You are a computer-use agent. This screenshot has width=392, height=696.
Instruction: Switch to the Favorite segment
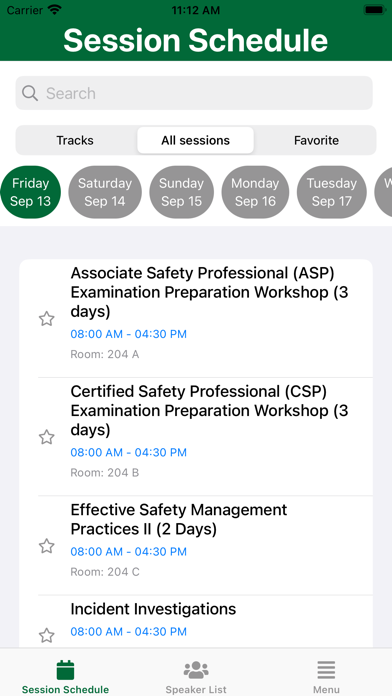pos(316,140)
